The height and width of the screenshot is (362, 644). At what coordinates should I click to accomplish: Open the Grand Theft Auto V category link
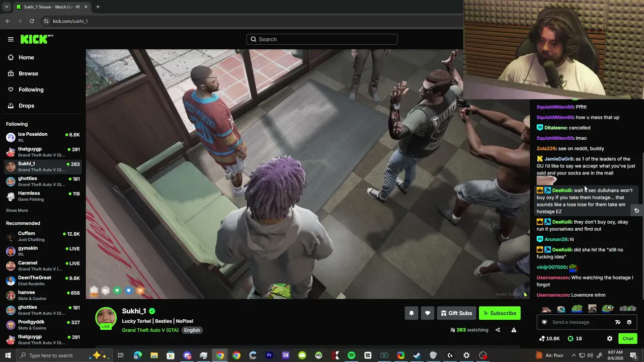(150, 330)
